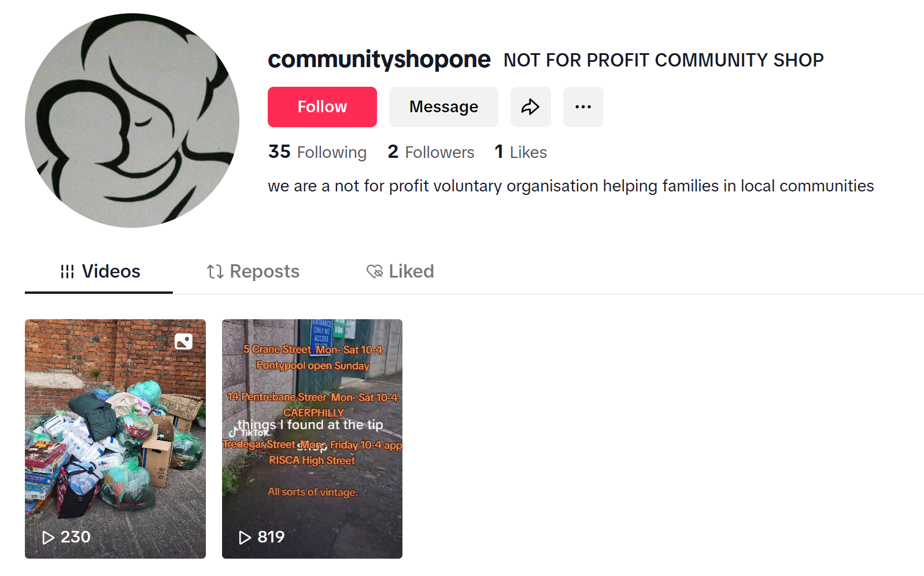
Task: Open the three-dots more options menu
Action: tap(583, 107)
